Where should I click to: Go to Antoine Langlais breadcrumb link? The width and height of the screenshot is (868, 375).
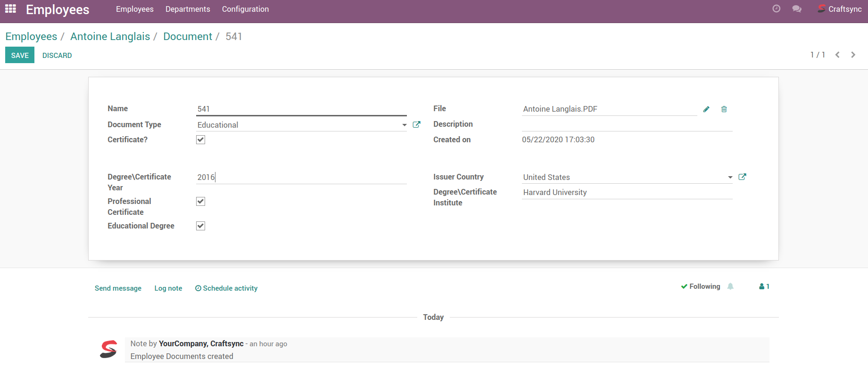[x=110, y=37]
